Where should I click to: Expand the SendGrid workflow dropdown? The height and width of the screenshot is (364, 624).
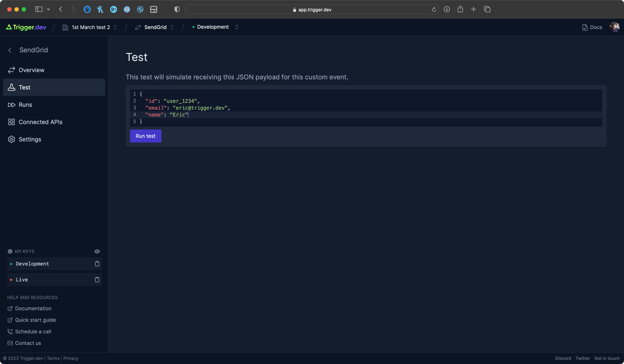155,27
